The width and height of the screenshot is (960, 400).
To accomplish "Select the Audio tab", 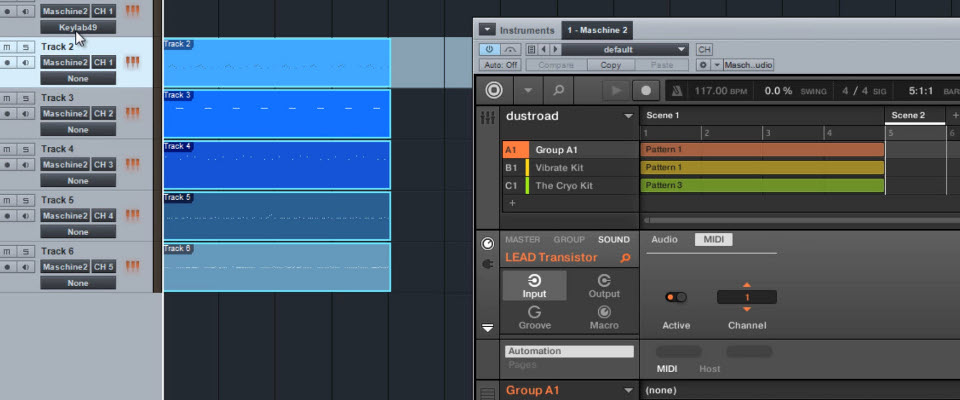I will coord(664,240).
